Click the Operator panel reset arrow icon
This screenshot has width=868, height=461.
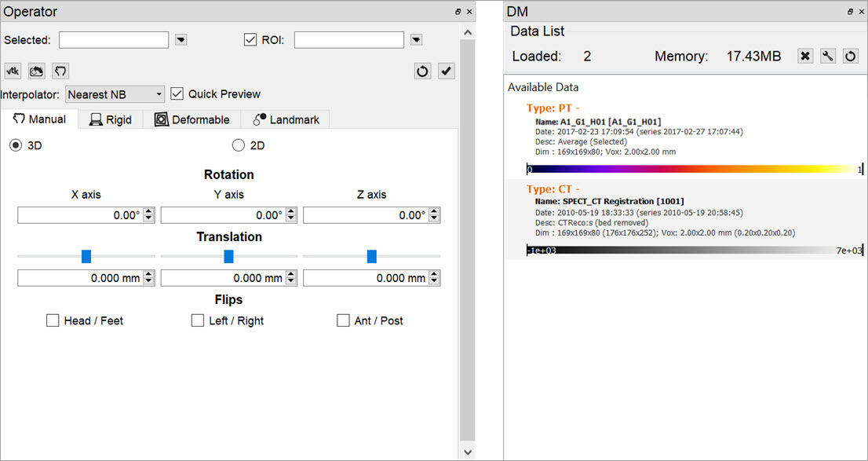[x=422, y=71]
